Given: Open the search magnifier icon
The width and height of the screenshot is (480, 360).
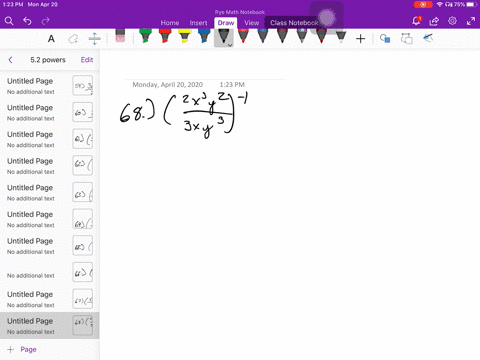Looking at the screenshot, I should point(9,21).
